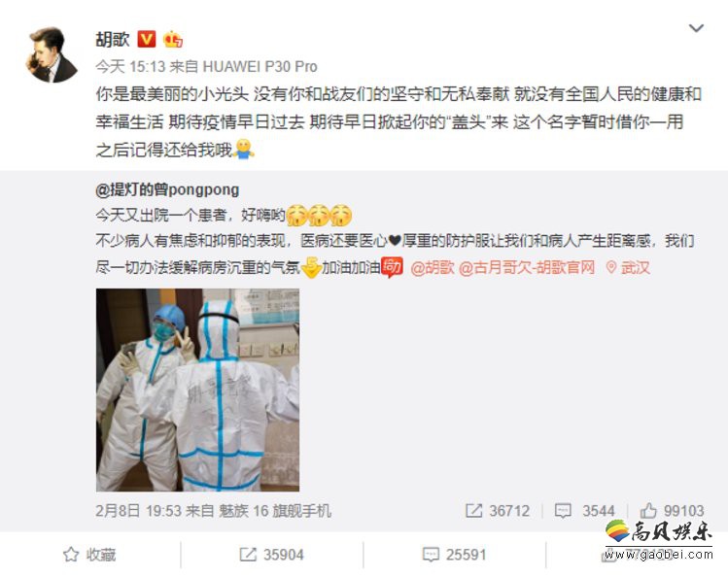
Task: Click the original post repost icon 36712
Action: pos(498,511)
